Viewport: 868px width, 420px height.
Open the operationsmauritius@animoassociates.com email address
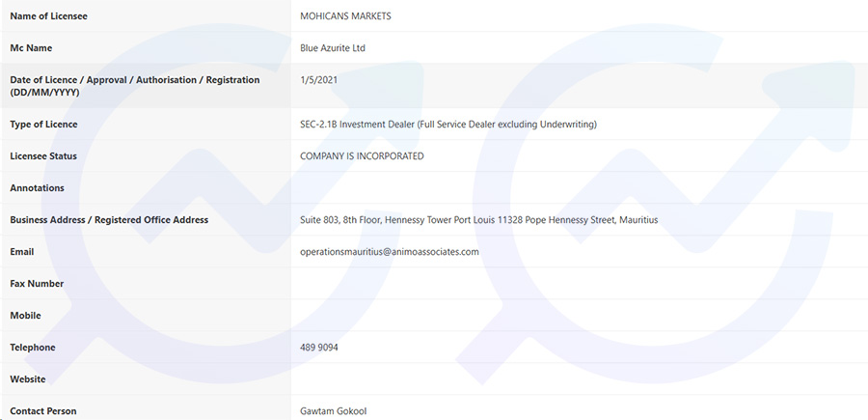390,252
